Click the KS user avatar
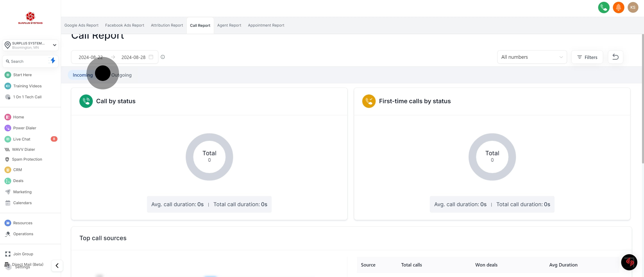Viewport: 644px width, 277px height. pyautogui.click(x=633, y=8)
